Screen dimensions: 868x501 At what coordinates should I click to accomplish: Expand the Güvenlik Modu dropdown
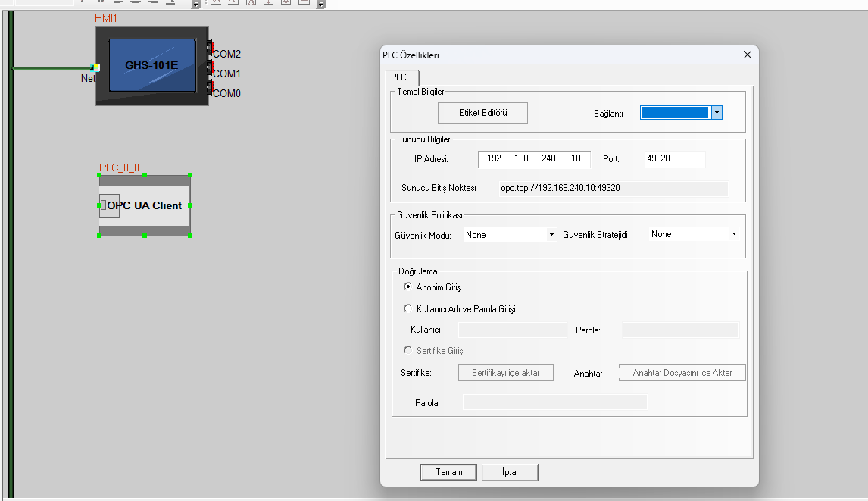[x=551, y=235]
